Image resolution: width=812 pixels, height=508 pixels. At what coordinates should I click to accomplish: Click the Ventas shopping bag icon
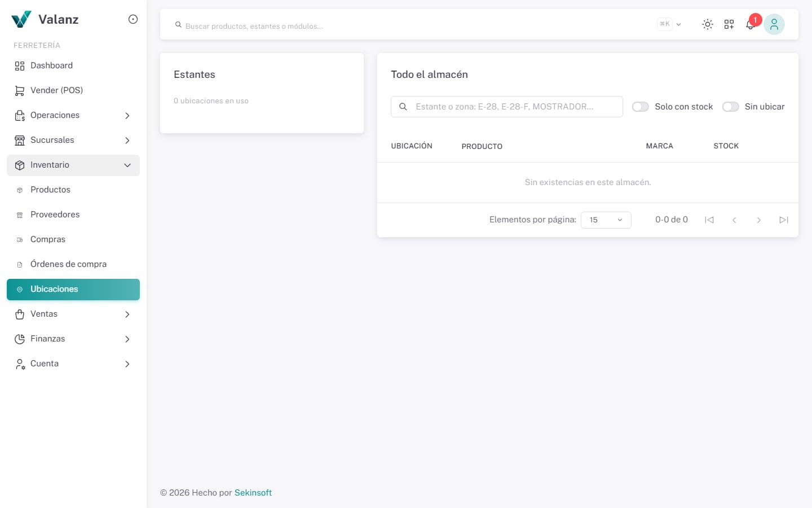click(x=20, y=314)
